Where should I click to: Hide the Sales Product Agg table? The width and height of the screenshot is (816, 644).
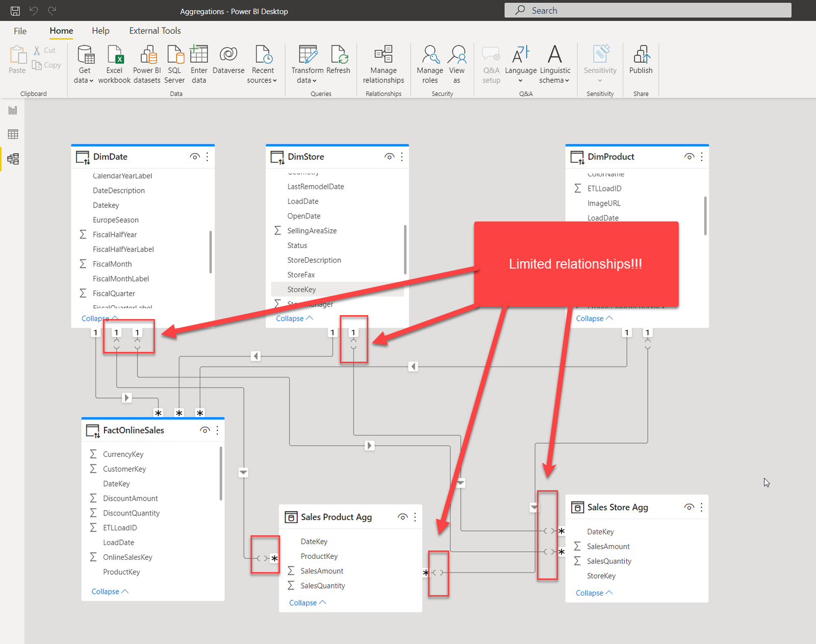click(x=402, y=517)
